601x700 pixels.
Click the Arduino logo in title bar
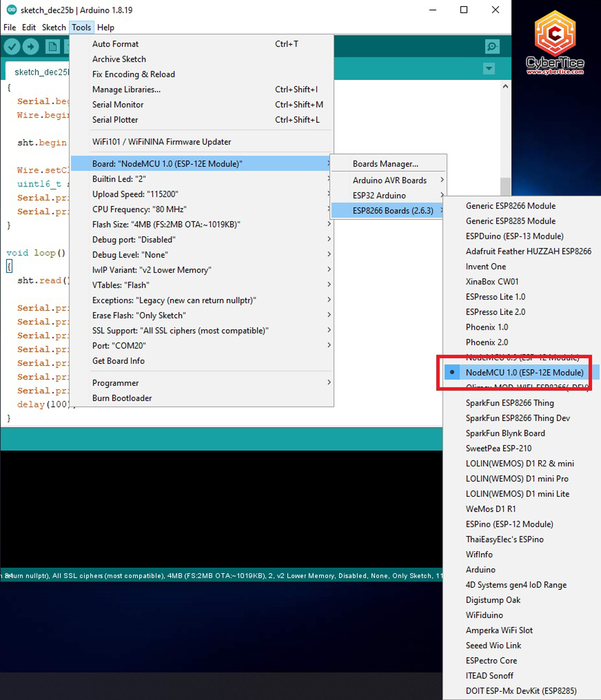[12, 10]
